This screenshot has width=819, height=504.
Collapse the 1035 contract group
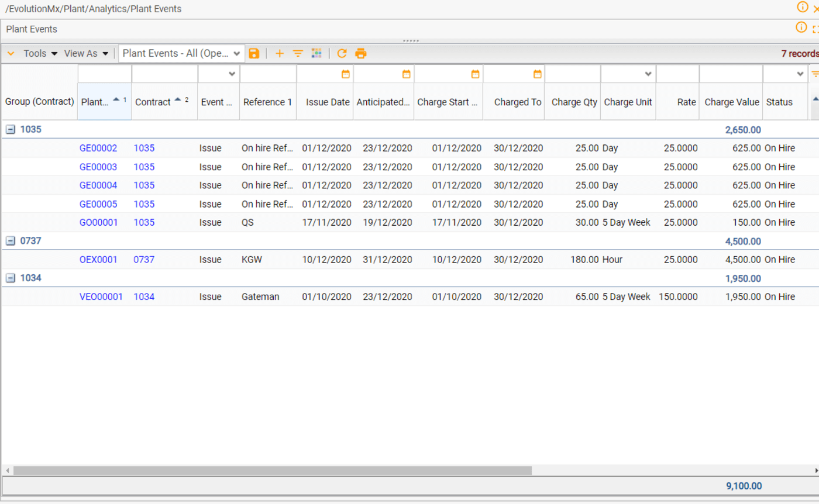pos(11,130)
